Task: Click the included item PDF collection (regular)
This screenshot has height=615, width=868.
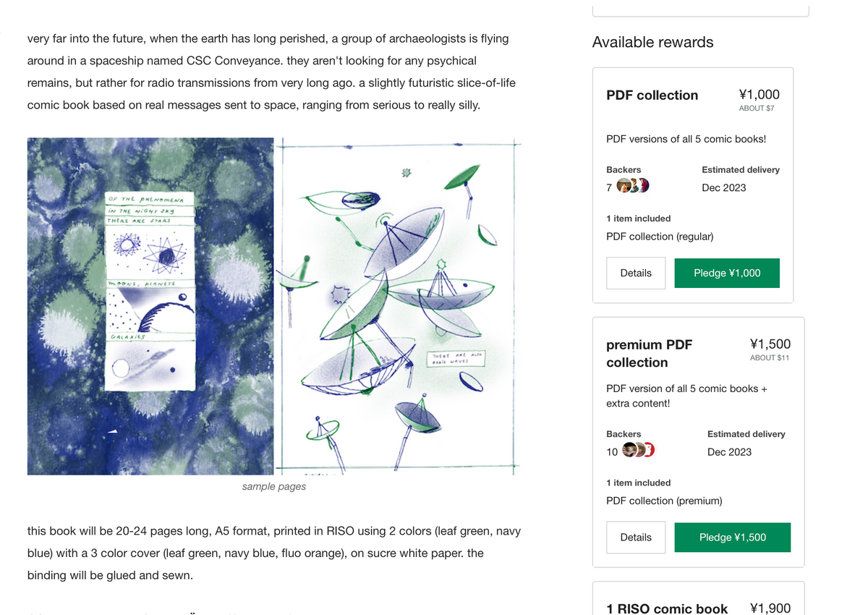Action: tap(660, 237)
